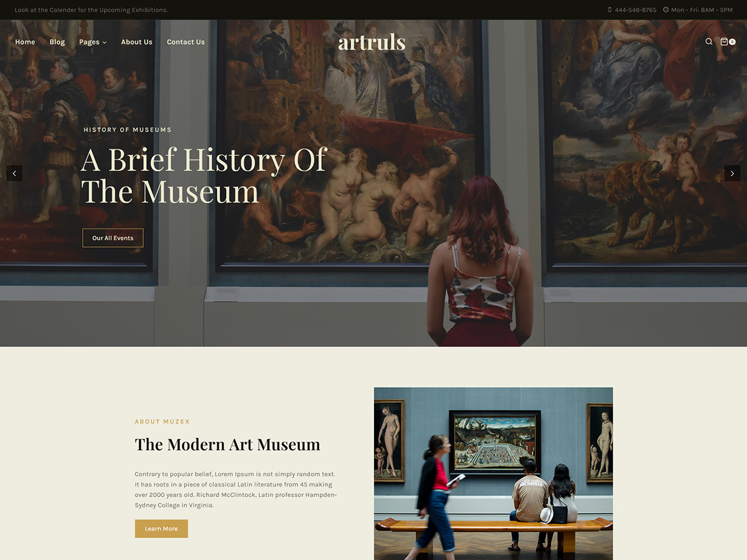Advance to next slide with right arrow
The height and width of the screenshot is (560, 747).
pos(732,173)
